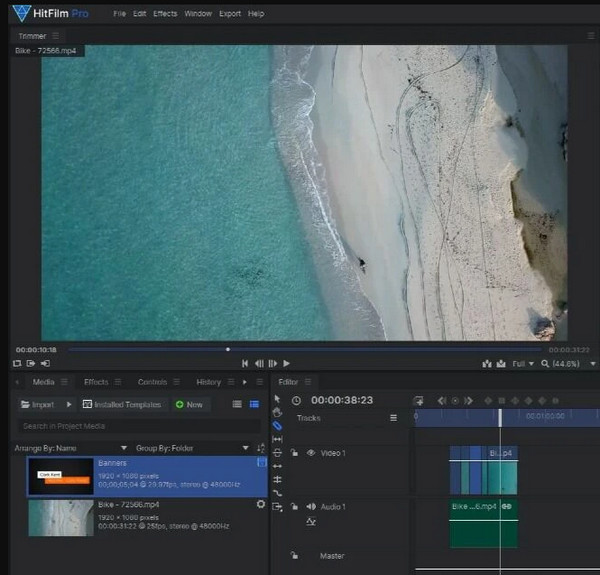Select the Hand tool in the Editor
The height and width of the screenshot is (575, 600).
[277, 412]
